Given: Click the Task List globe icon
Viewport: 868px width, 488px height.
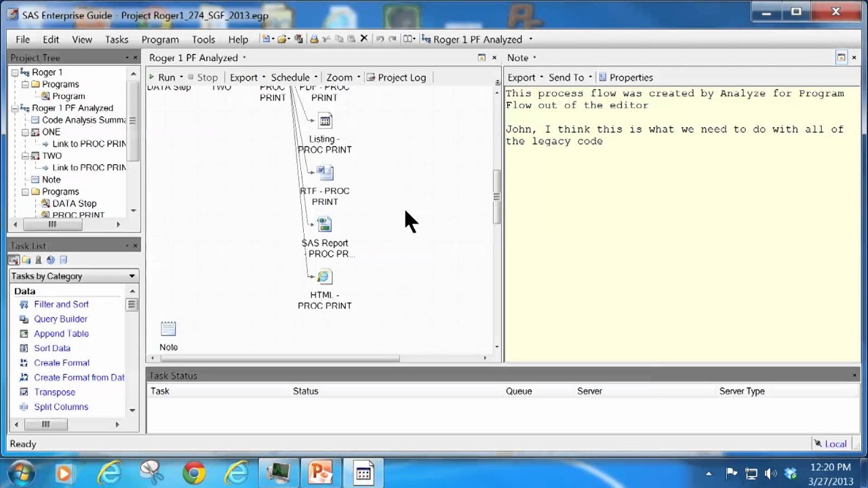Looking at the screenshot, I should 50,260.
